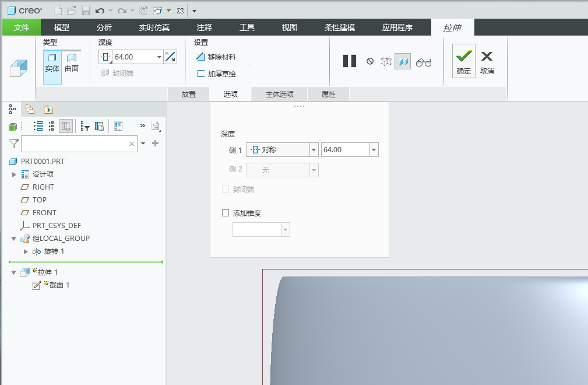Switch to the 放置 tab
Image resolution: width=588 pixels, height=385 pixels.
pyautogui.click(x=188, y=93)
